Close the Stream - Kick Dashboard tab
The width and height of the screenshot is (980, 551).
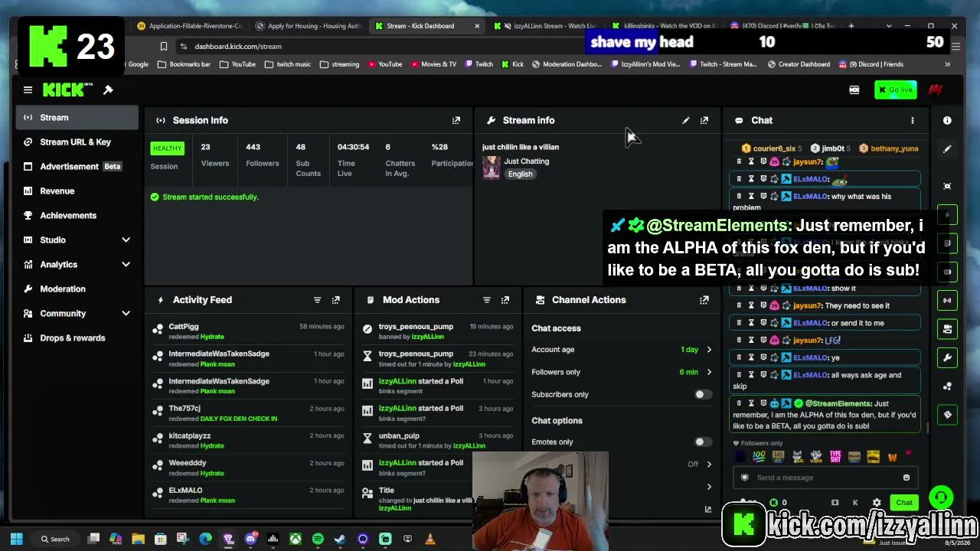(x=477, y=26)
